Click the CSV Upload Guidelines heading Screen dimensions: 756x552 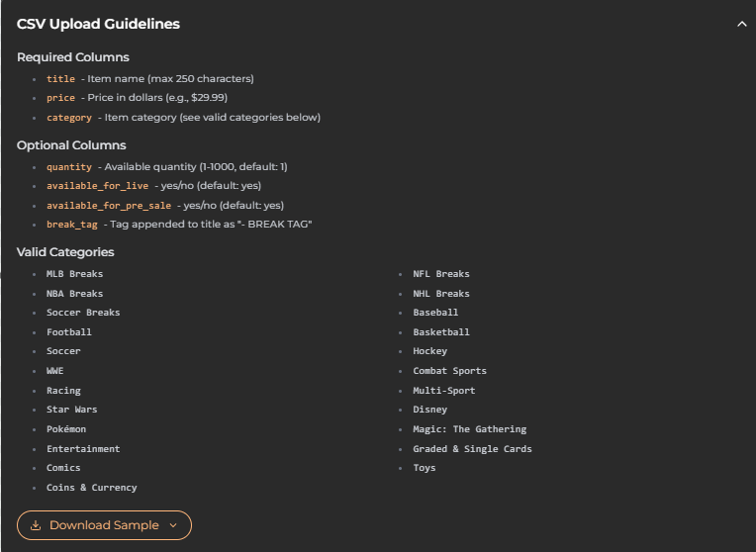click(x=98, y=24)
